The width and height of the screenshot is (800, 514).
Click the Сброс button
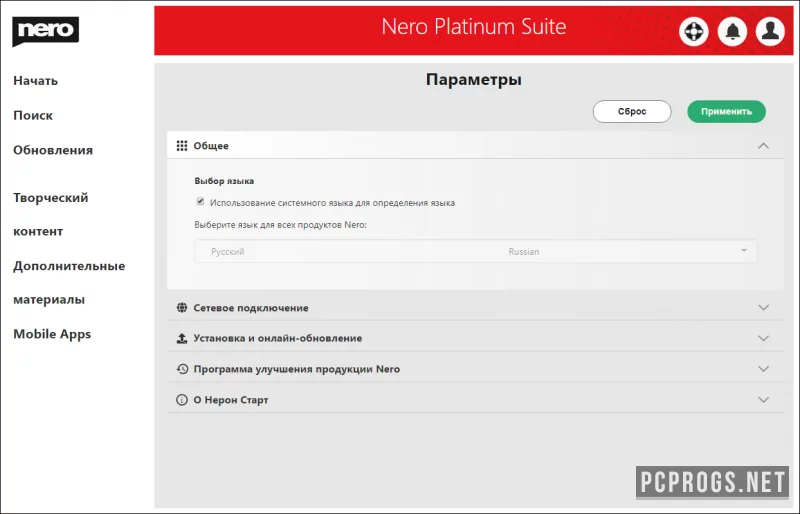632,111
